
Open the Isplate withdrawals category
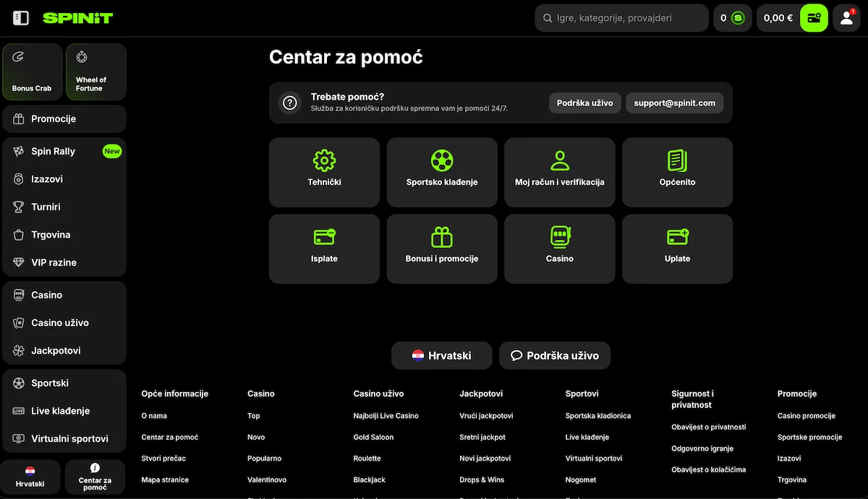point(324,248)
